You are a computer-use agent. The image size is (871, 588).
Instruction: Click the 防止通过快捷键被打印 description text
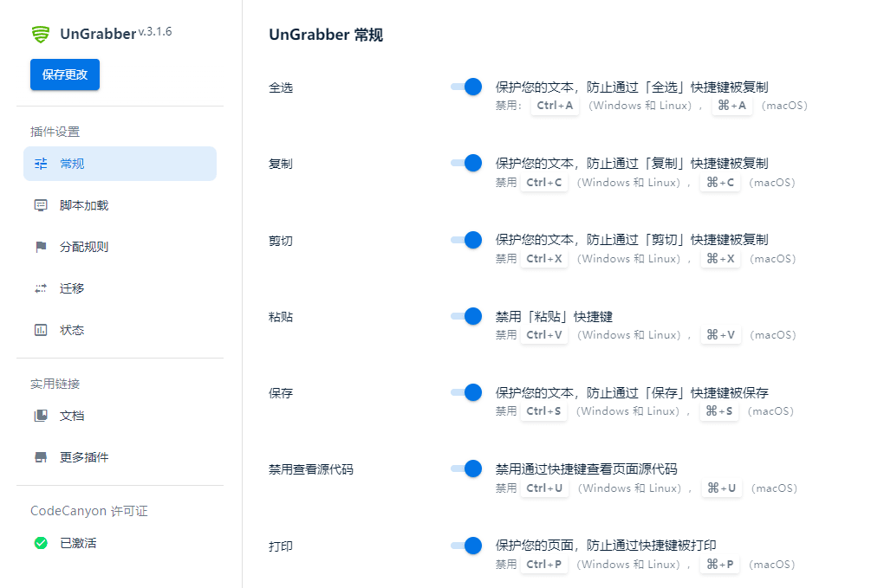pyautogui.click(x=652, y=546)
